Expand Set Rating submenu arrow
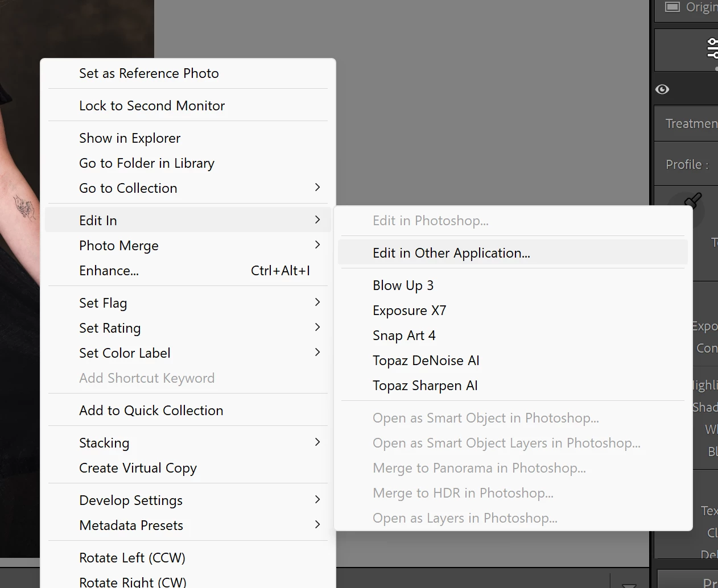The height and width of the screenshot is (588, 718). point(317,327)
